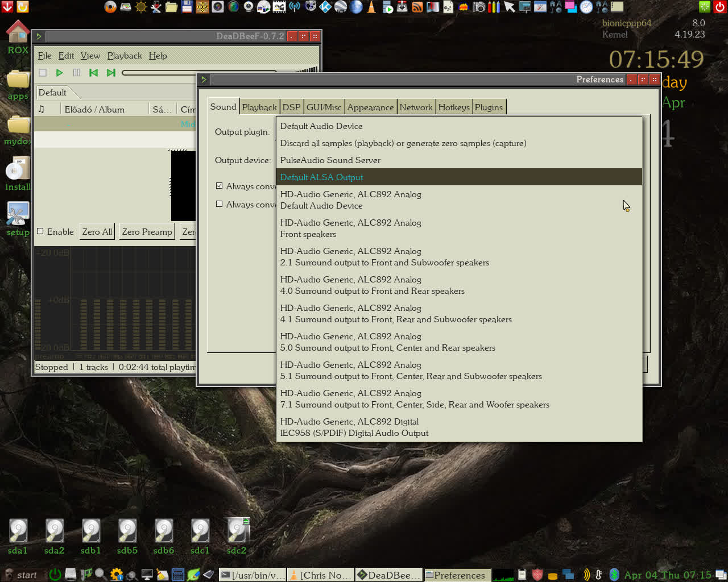Select Default ALSA Output option

point(459,177)
